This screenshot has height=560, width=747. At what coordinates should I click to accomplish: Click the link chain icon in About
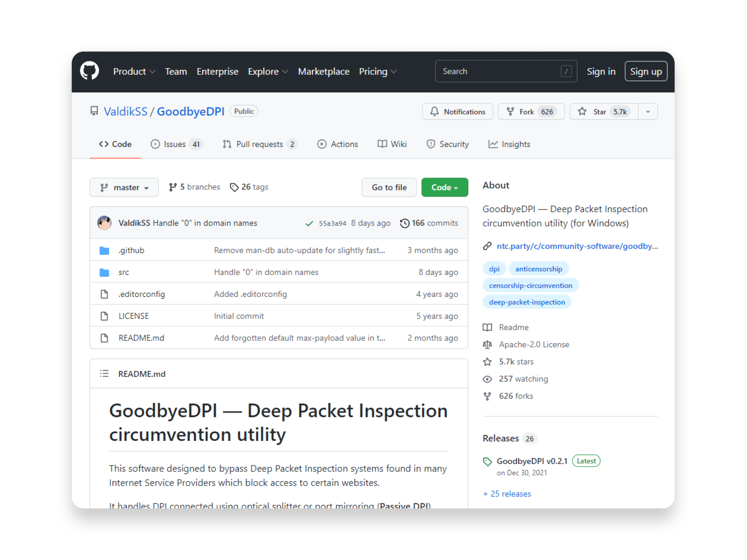click(x=487, y=246)
